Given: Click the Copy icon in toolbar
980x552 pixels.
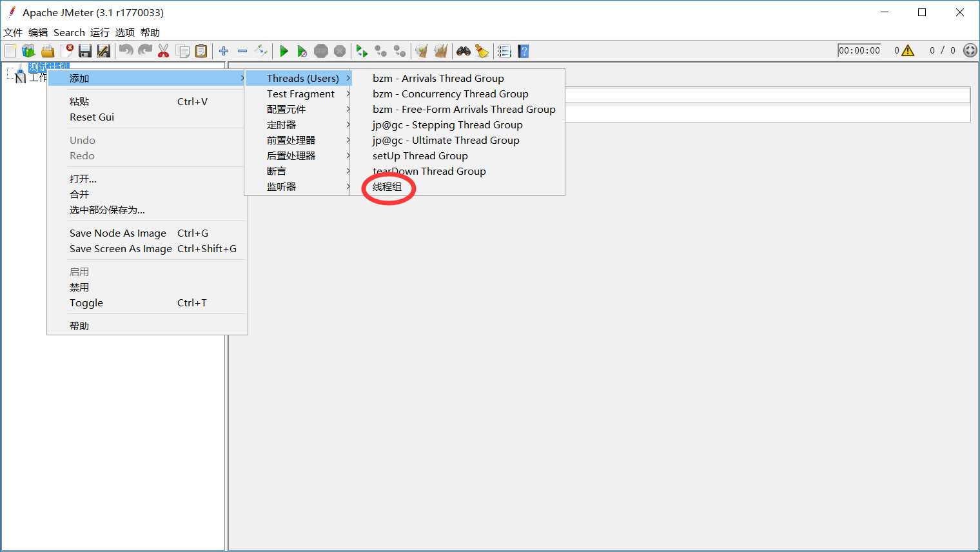Looking at the screenshot, I should coord(183,51).
